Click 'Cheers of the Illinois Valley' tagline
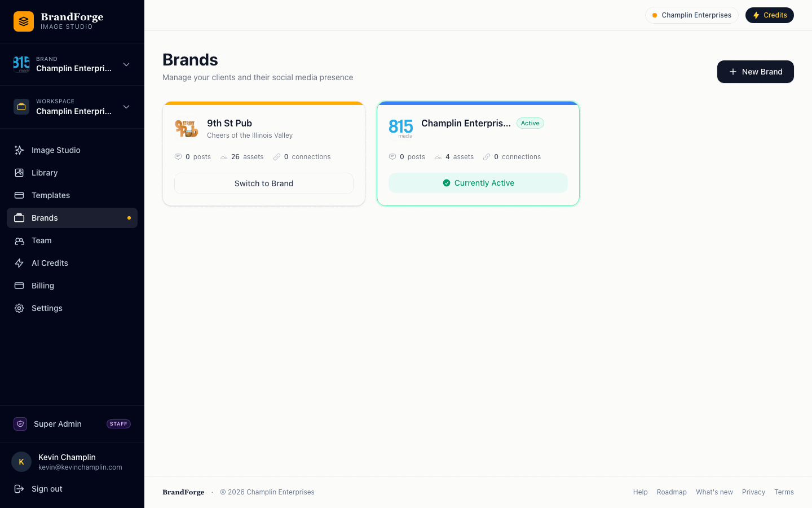Screen dimensions: 812x508 click(x=250, y=135)
